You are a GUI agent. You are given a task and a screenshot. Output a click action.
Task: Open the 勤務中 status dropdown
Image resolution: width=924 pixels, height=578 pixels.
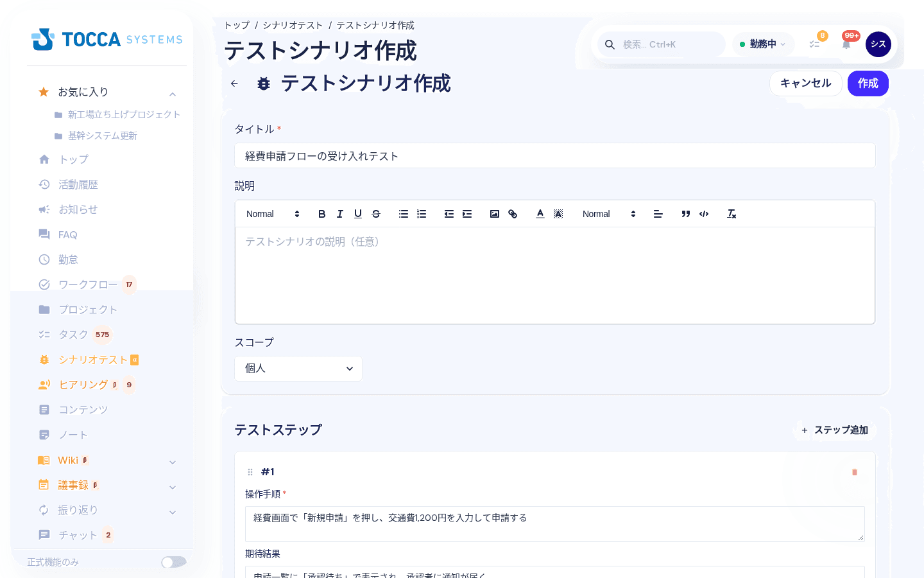tap(763, 44)
